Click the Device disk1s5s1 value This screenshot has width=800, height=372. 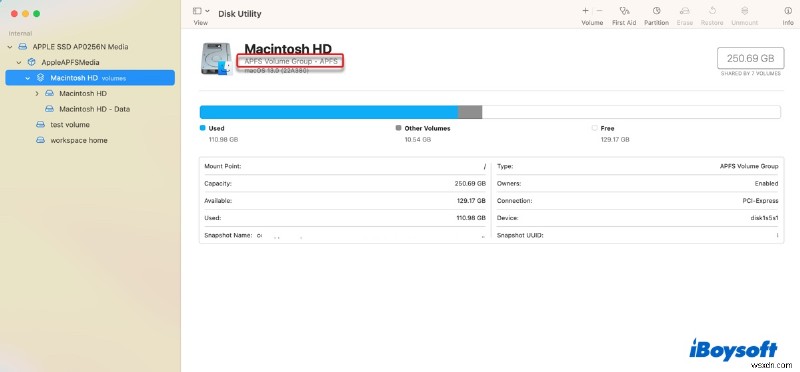[765, 218]
